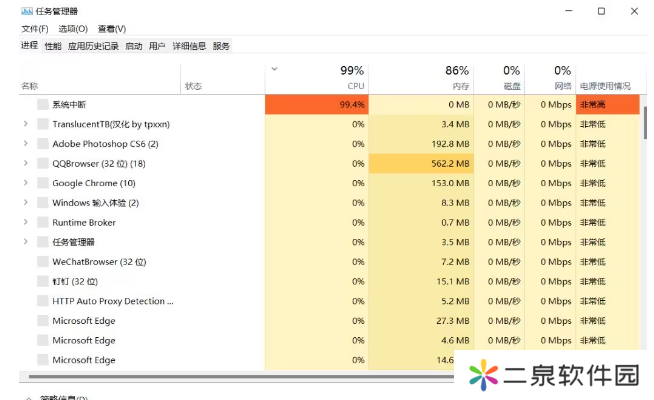Sort by the 网络 column header

[551, 79]
